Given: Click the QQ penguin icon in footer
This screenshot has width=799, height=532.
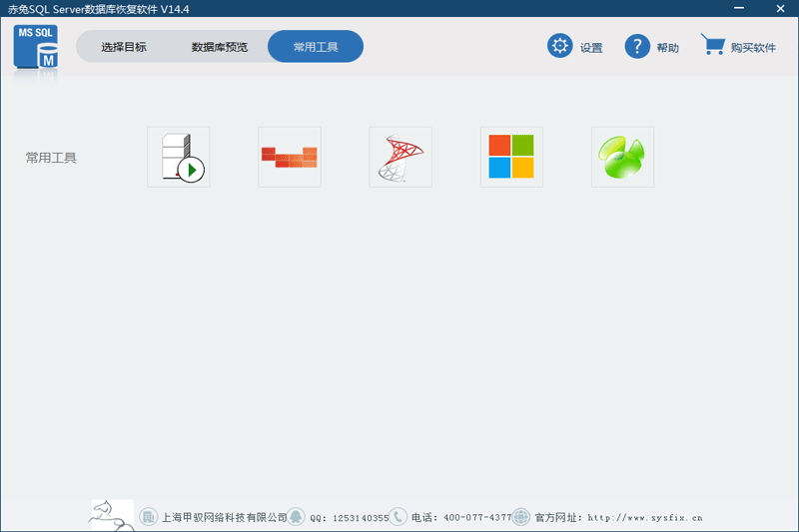Looking at the screenshot, I should point(296,517).
